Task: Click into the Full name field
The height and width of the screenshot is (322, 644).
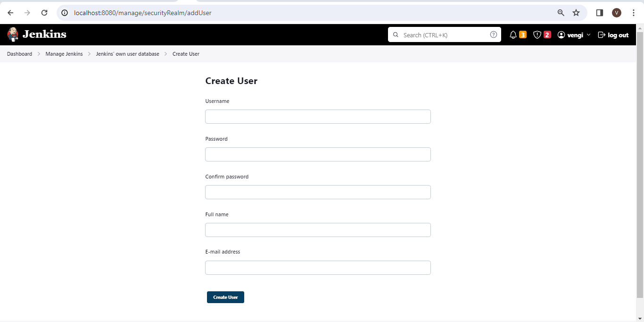Action: [318, 230]
